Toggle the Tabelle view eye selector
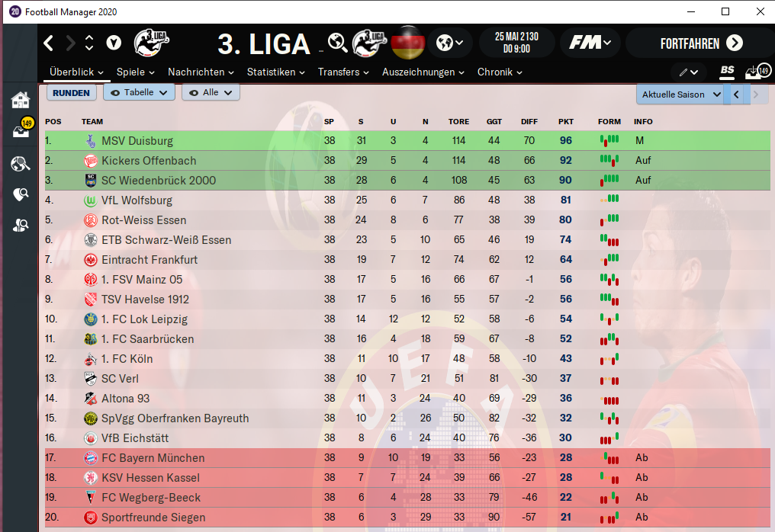Viewport: 775px width, 532px height. point(139,92)
